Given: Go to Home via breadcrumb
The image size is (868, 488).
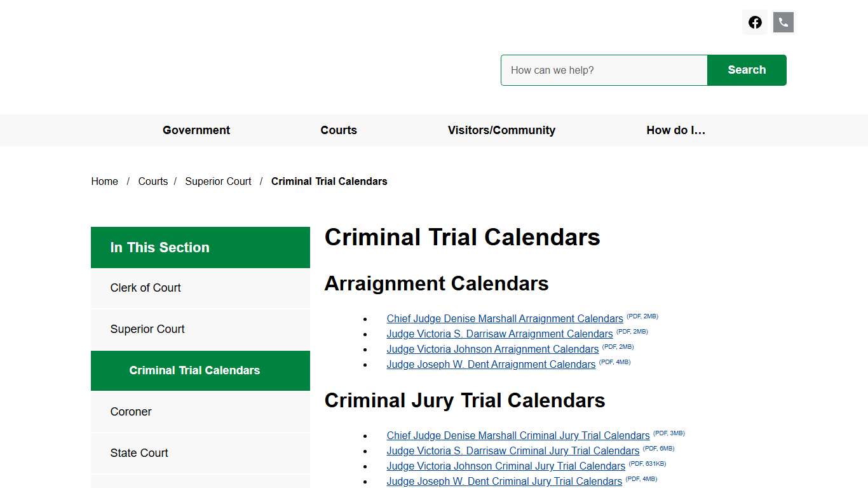Looking at the screenshot, I should 104,181.
